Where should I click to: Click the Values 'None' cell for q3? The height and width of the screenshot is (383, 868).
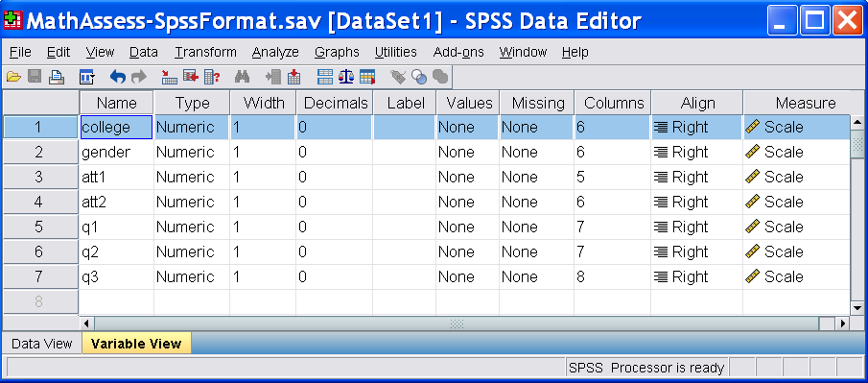coord(468,276)
